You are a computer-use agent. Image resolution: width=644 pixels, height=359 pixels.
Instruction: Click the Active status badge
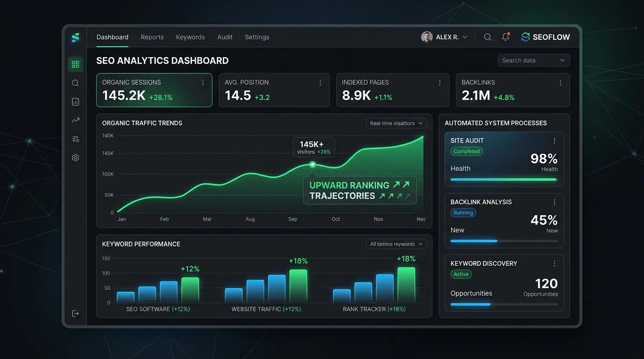(x=461, y=274)
